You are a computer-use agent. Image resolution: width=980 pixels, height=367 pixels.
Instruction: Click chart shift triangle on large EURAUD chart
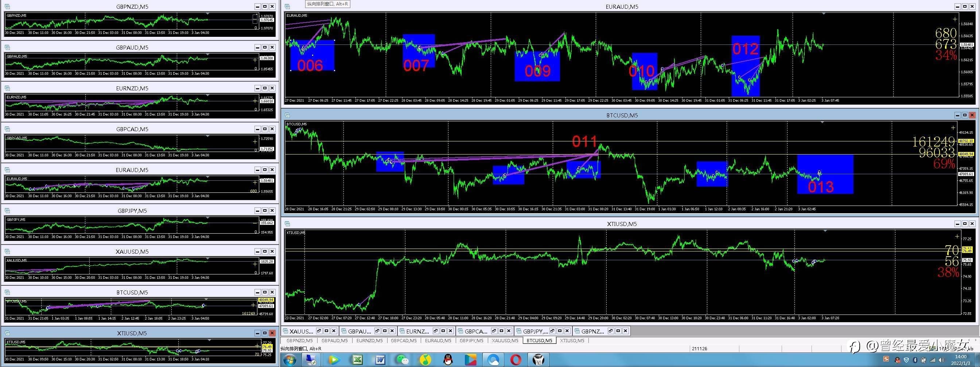click(824, 14)
